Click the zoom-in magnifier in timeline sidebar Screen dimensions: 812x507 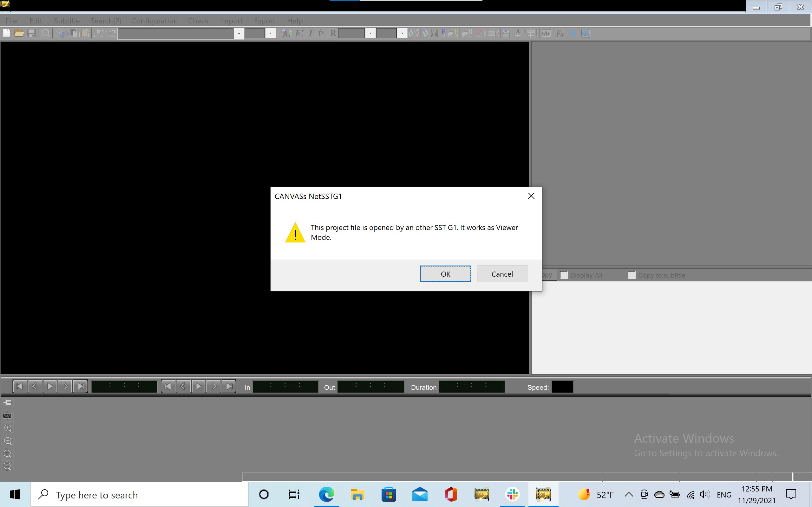pyautogui.click(x=8, y=428)
